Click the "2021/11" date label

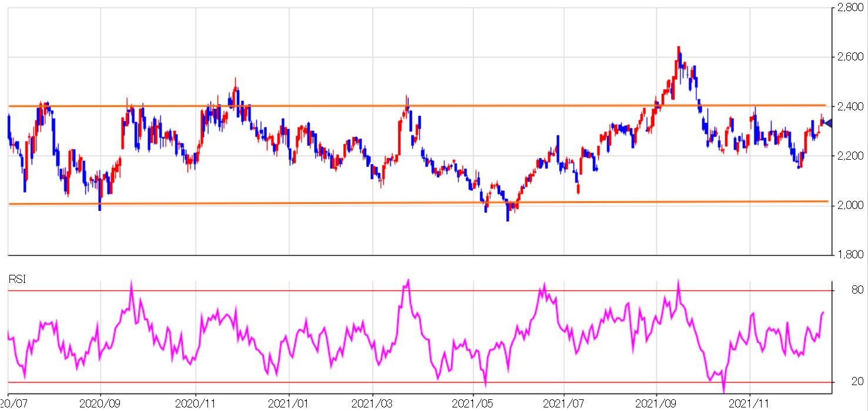coord(750,404)
